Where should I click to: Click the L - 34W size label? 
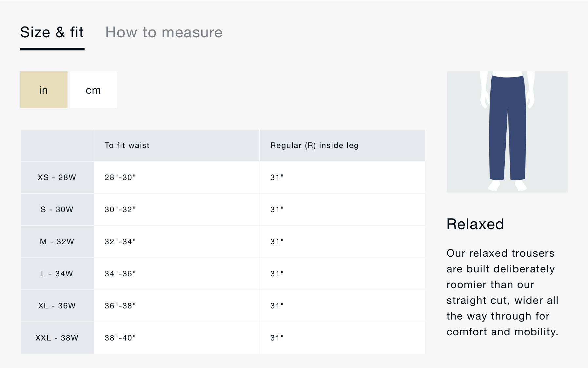click(57, 274)
